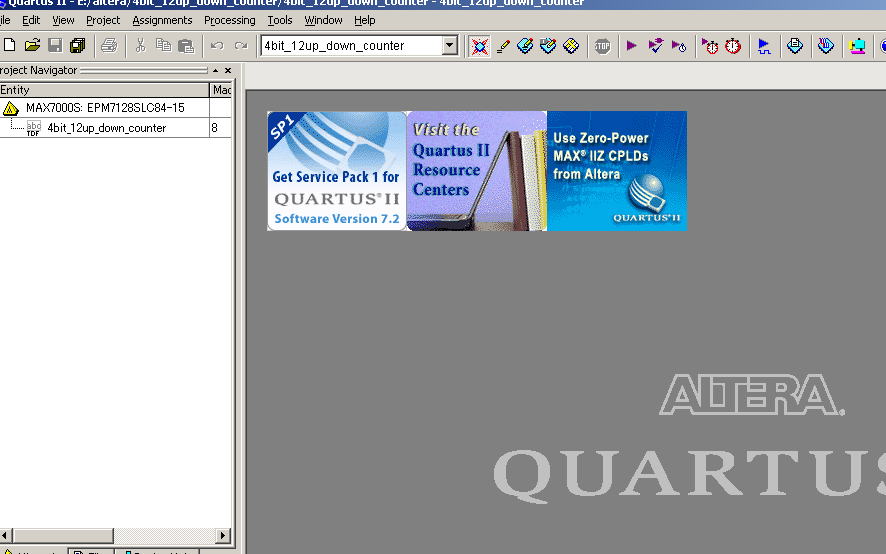The height and width of the screenshot is (554, 886).
Task: Open the Settings icon with red X
Action: (479, 46)
